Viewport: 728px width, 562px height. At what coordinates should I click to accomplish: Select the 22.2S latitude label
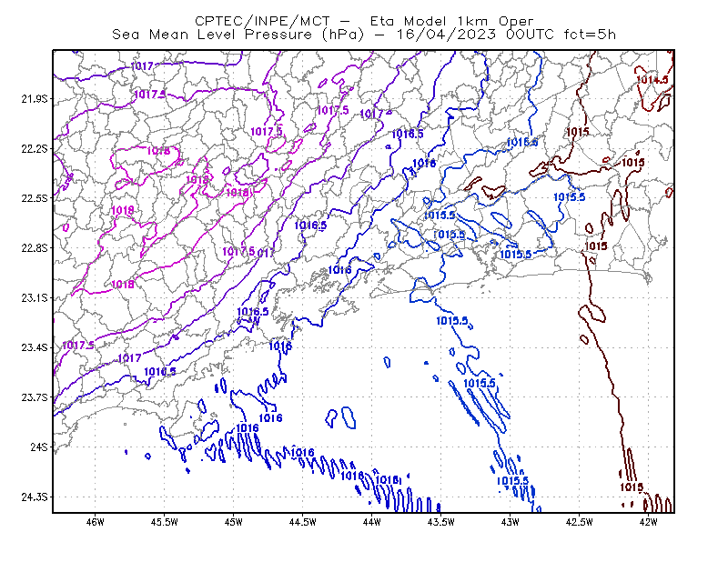pyautogui.click(x=35, y=148)
